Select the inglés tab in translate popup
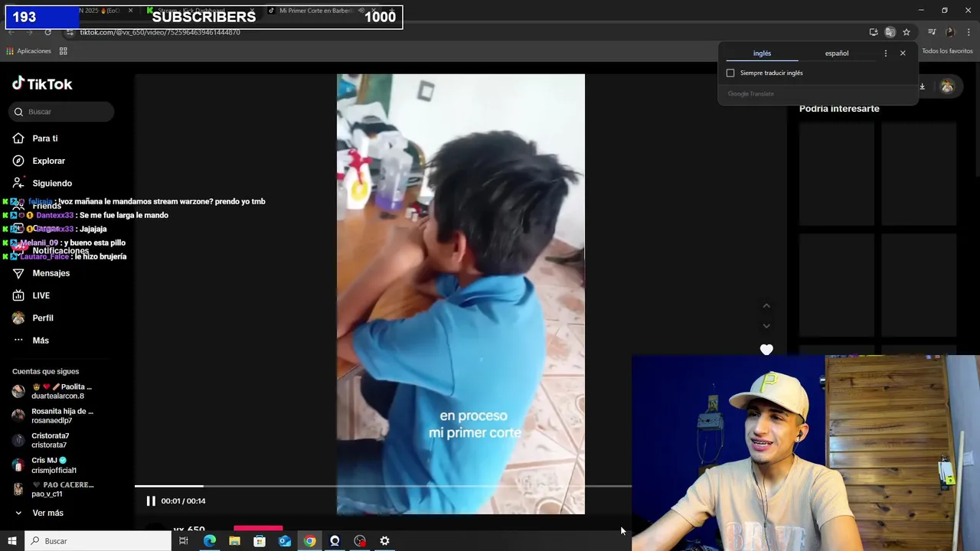This screenshot has width=980, height=551. 762,54
